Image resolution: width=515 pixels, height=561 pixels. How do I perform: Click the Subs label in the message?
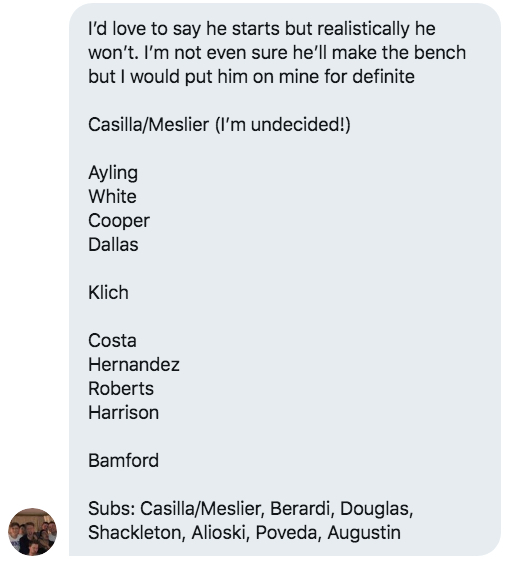coord(111,508)
